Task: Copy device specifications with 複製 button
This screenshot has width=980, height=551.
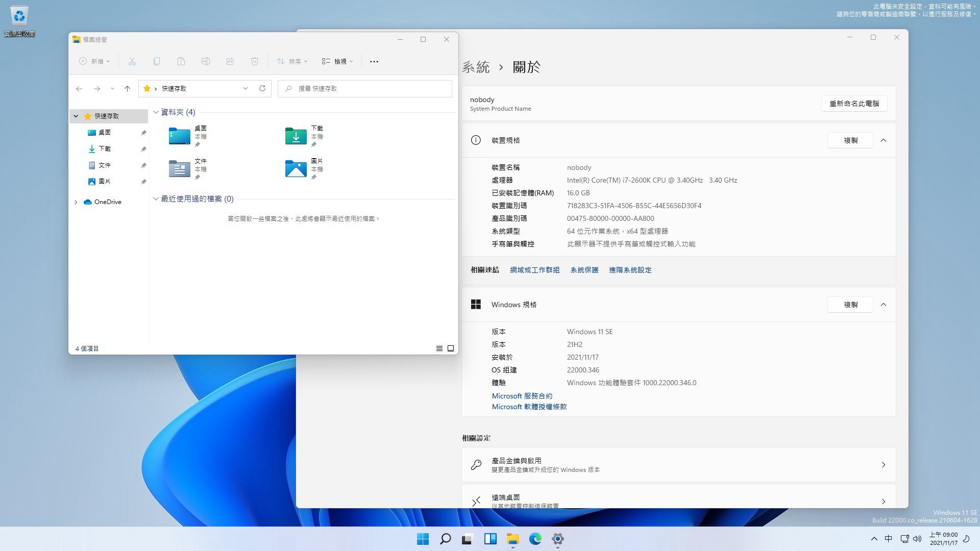Action: point(850,140)
